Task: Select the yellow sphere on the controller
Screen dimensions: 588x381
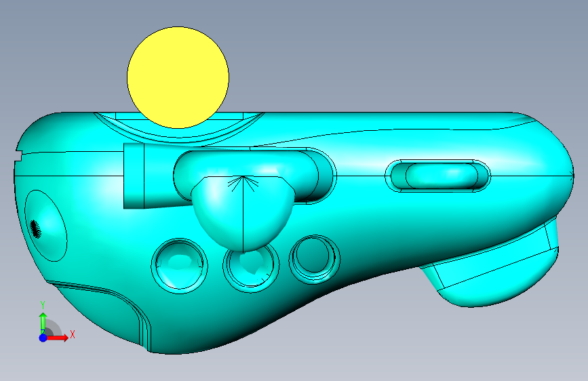Action: 178,77
